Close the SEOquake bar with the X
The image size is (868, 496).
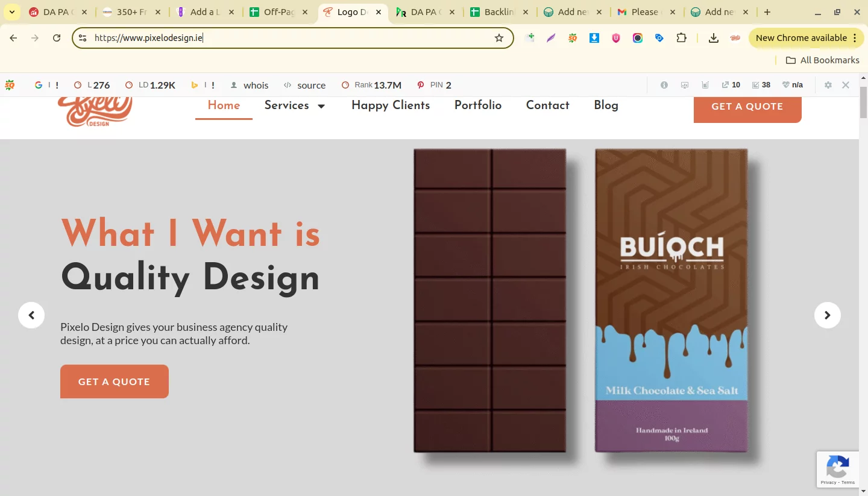coord(846,85)
